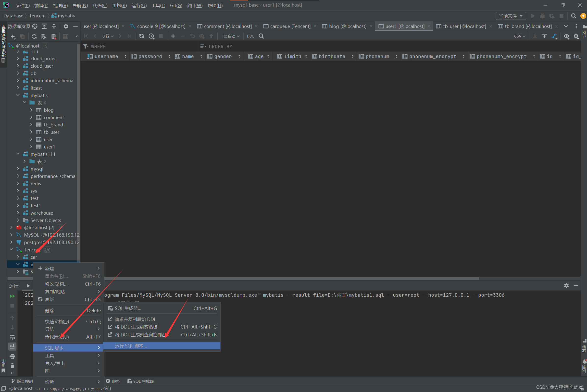The width and height of the screenshot is (587, 392).
Task: Open the 0 行 page size dropdown
Action: click(x=108, y=36)
